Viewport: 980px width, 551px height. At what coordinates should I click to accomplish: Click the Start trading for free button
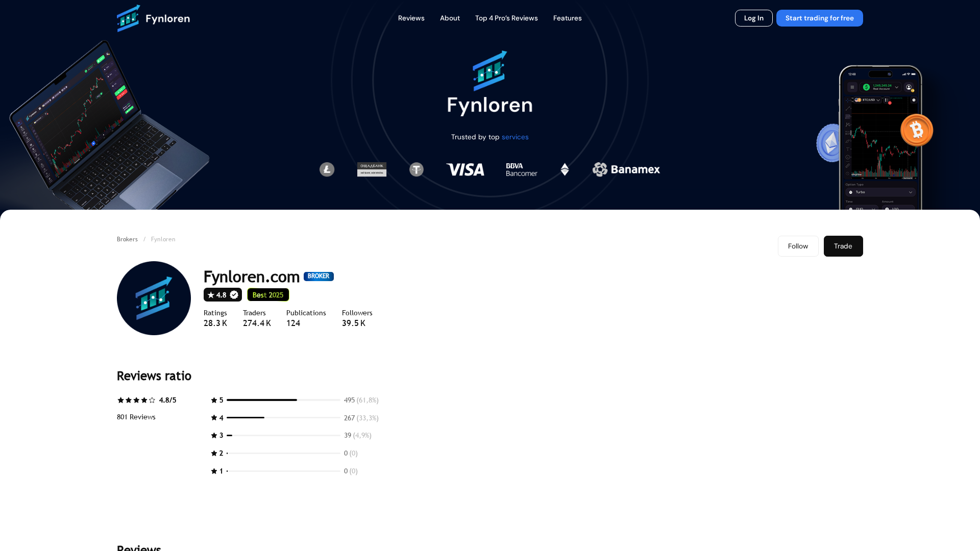(819, 18)
